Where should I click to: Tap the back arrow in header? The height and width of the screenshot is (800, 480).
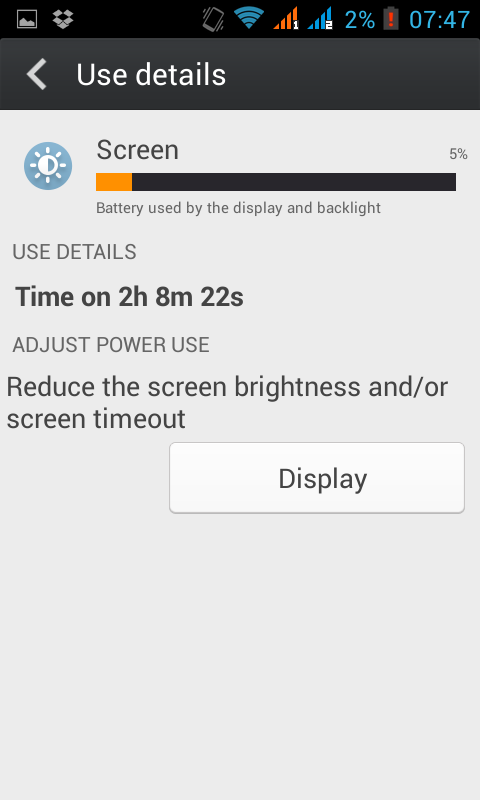(37, 74)
